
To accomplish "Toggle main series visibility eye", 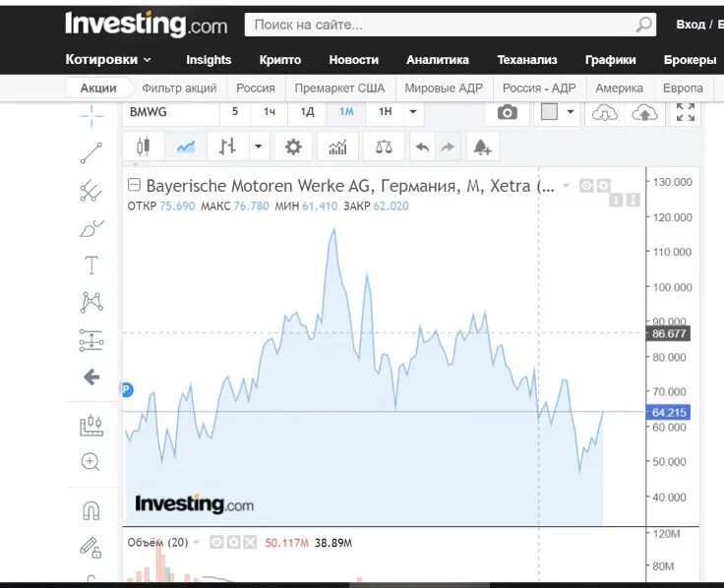I will pyautogui.click(x=586, y=186).
